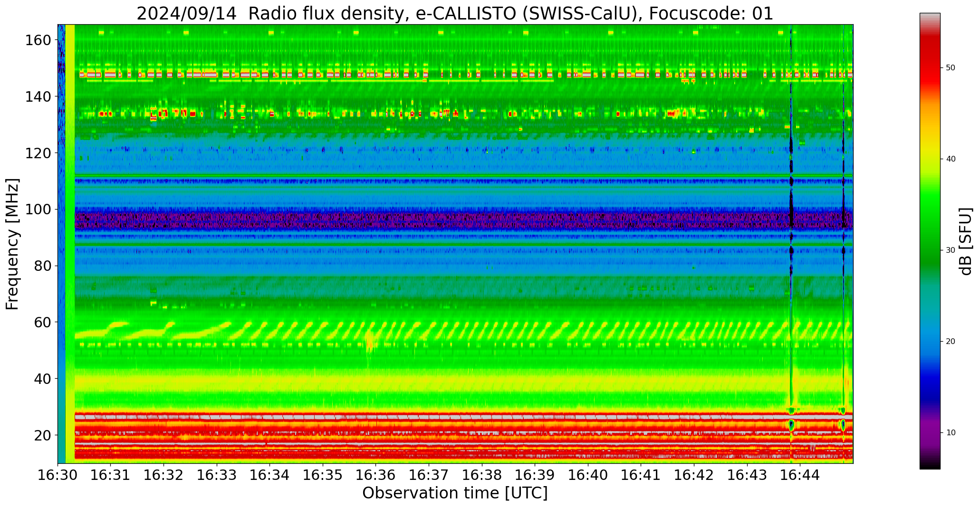Select the 16:43 time tick label

[x=747, y=475]
